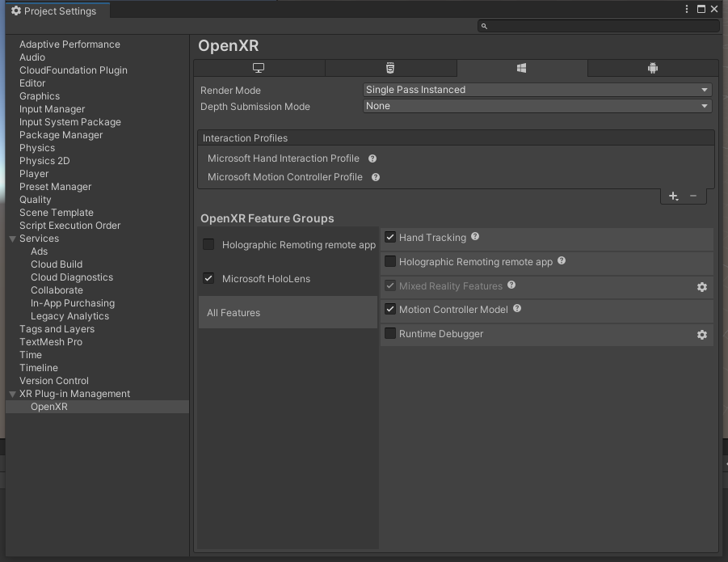Select the All Features group
Image resolution: width=728 pixels, height=562 pixels.
click(288, 313)
